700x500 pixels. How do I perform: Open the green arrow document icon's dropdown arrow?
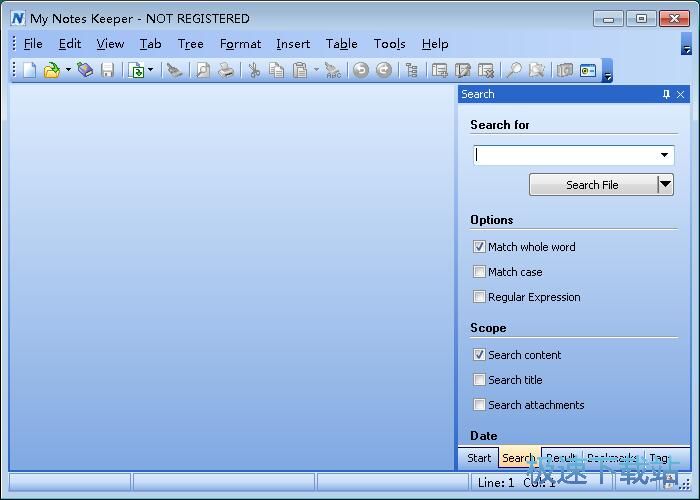[150, 70]
